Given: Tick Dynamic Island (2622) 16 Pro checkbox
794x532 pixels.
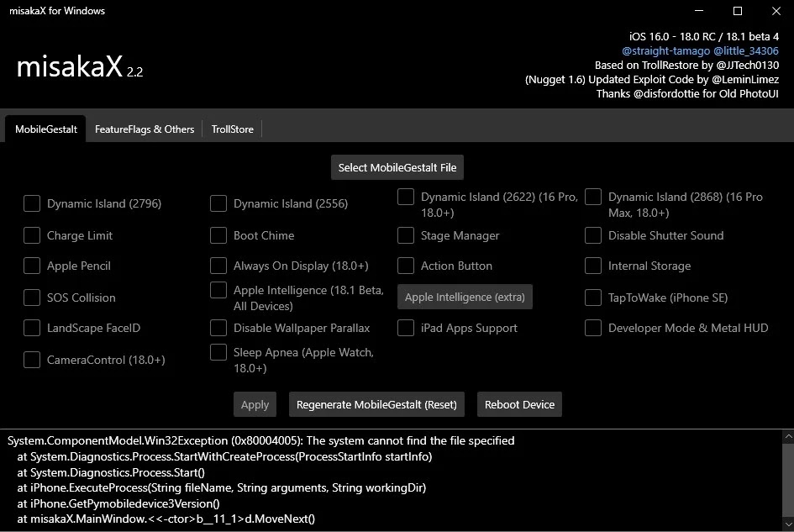Looking at the screenshot, I should (x=406, y=198).
